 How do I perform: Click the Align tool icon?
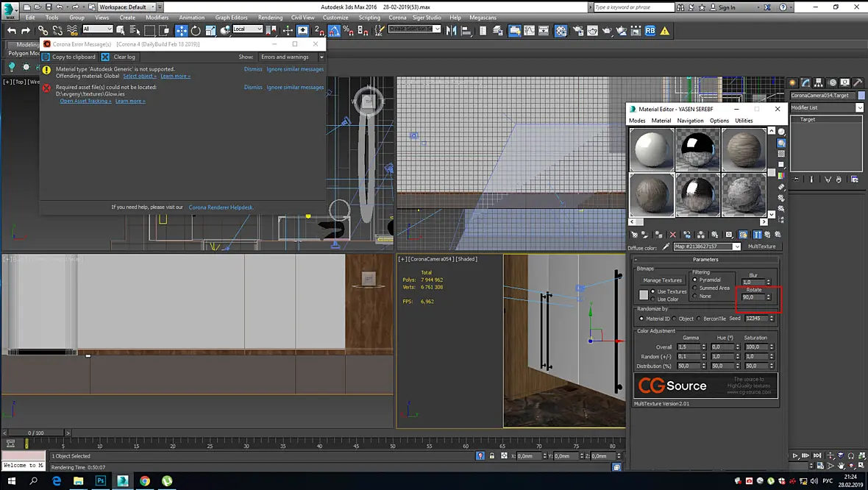(466, 30)
